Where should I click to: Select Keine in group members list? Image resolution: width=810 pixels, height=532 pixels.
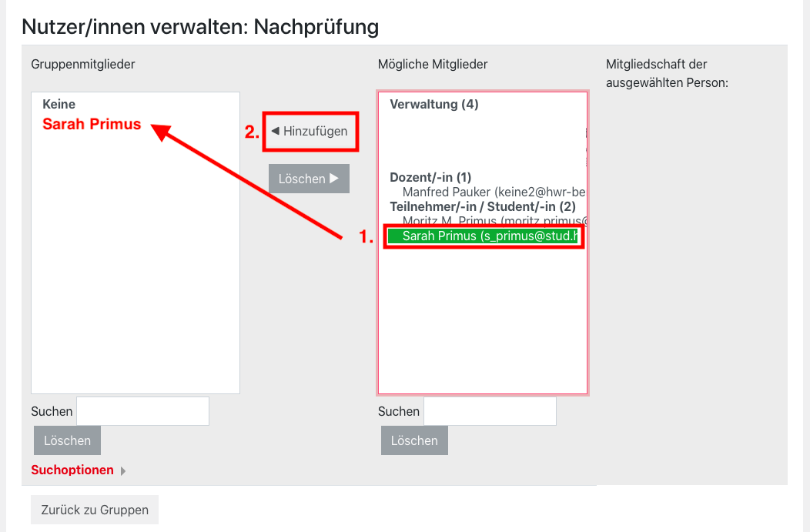[59, 105]
